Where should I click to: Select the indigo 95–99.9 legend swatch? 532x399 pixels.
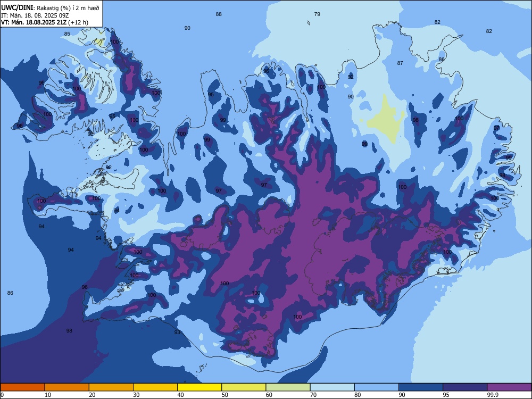click(465, 387)
